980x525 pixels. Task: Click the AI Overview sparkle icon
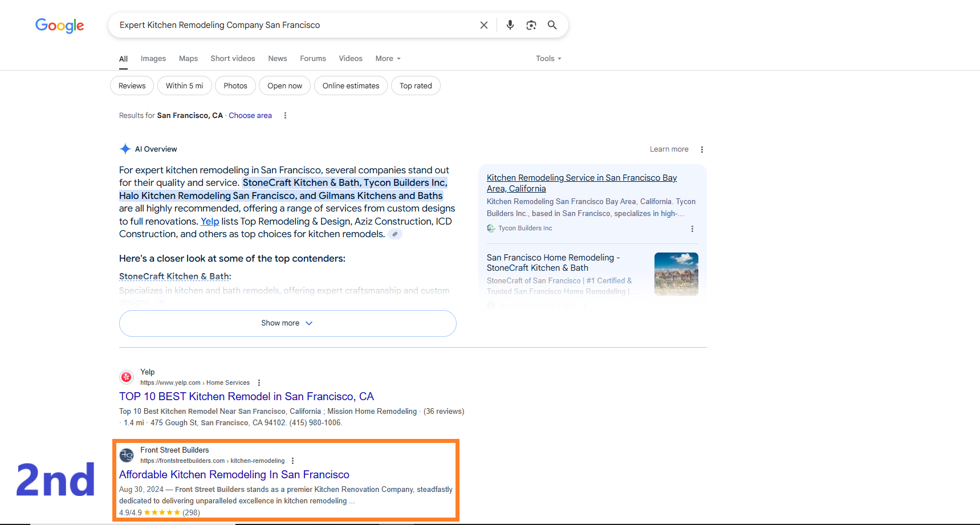(125, 149)
